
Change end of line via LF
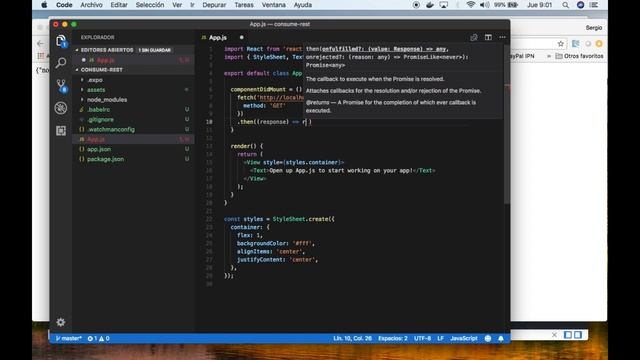pos(440,338)
